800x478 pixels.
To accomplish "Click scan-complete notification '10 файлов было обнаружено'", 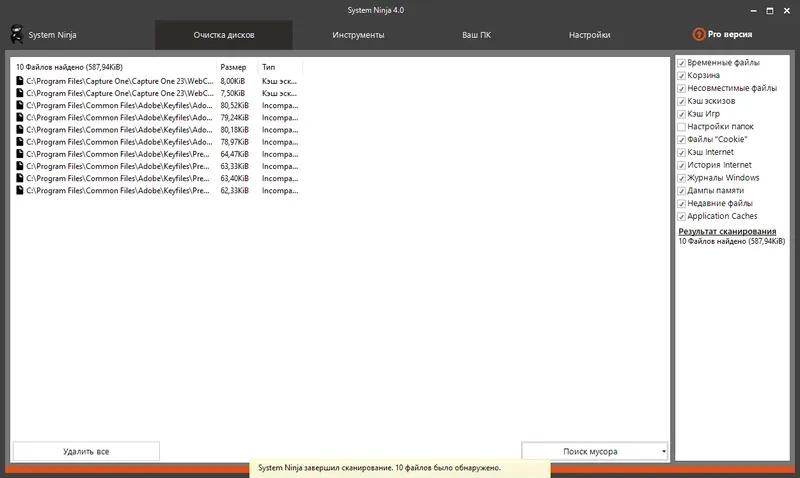I will 400,468.
